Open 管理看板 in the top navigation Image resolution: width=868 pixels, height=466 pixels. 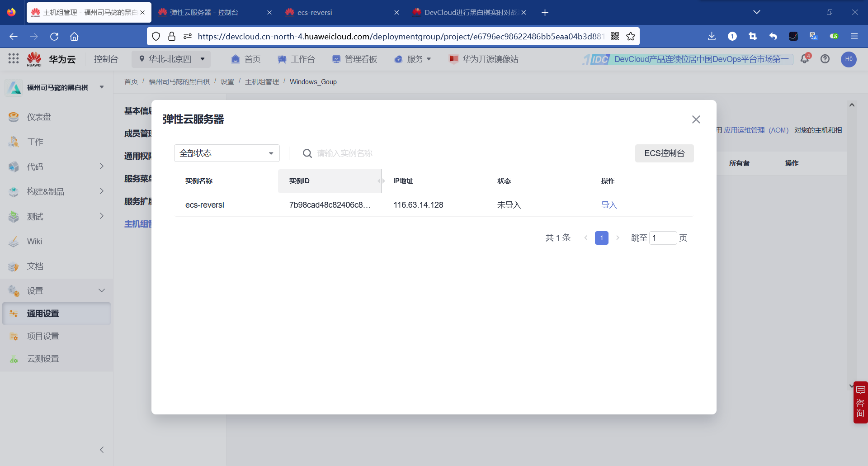(x=354, y=59)
